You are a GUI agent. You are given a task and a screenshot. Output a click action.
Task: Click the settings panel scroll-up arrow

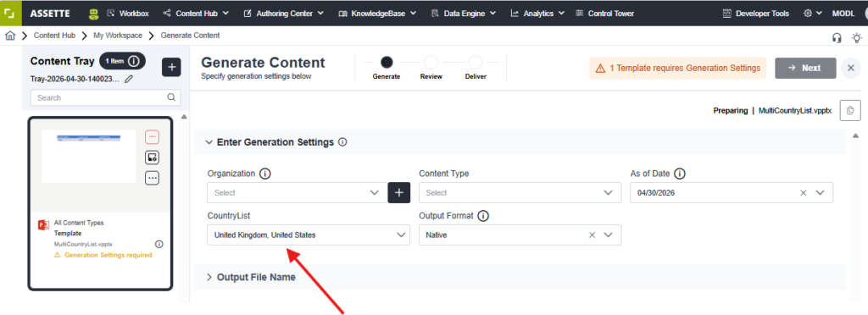(x=856, y=136)
